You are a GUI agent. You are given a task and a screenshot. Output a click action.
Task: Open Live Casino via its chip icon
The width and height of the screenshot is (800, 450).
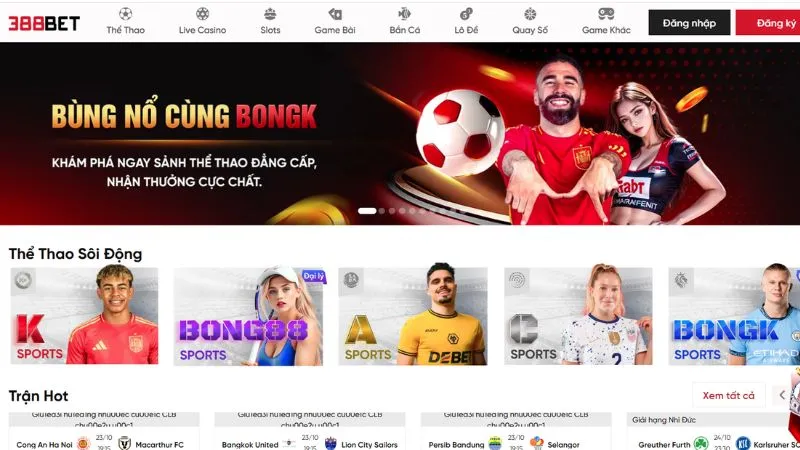pyautogui.click(x=203, y=14)
